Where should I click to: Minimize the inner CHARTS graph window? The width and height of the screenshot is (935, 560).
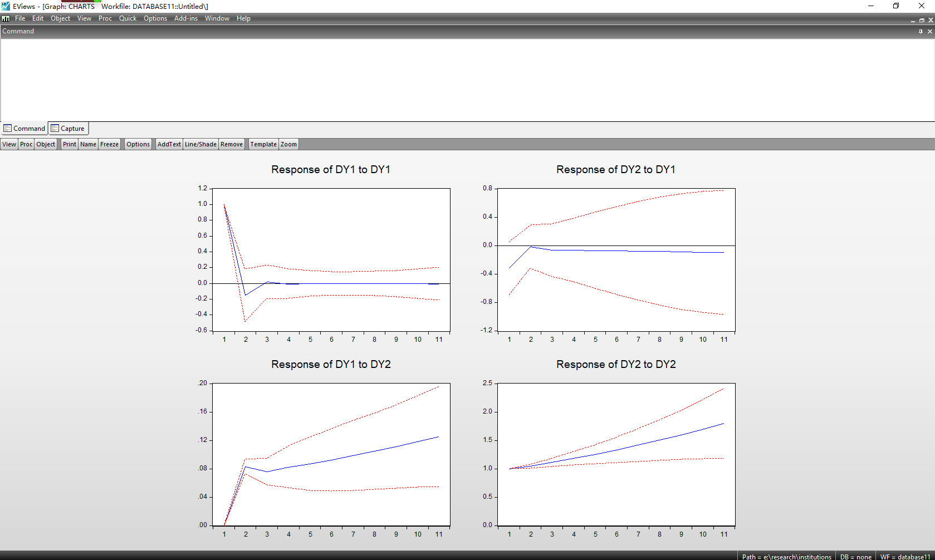[x=913, y=20]
